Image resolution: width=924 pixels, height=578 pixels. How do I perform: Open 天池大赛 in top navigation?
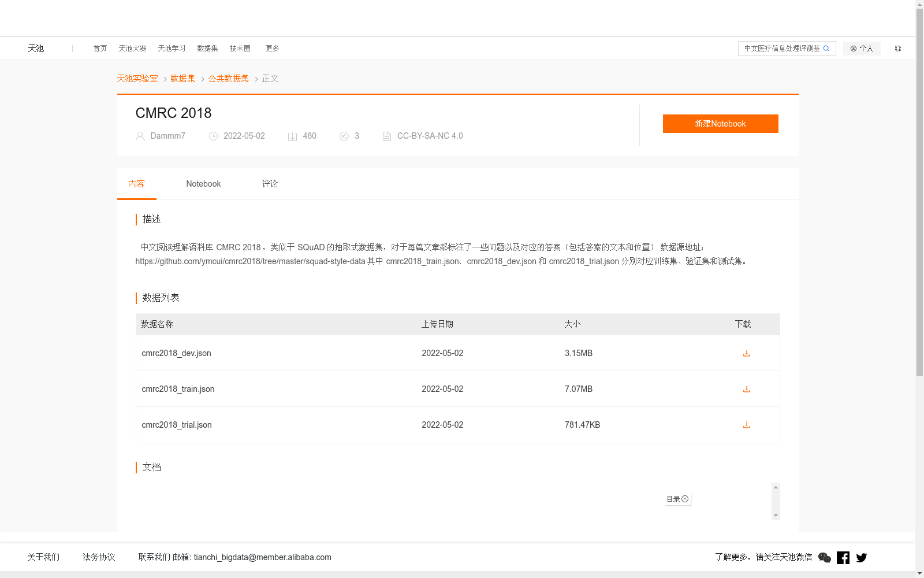point(132,49)
